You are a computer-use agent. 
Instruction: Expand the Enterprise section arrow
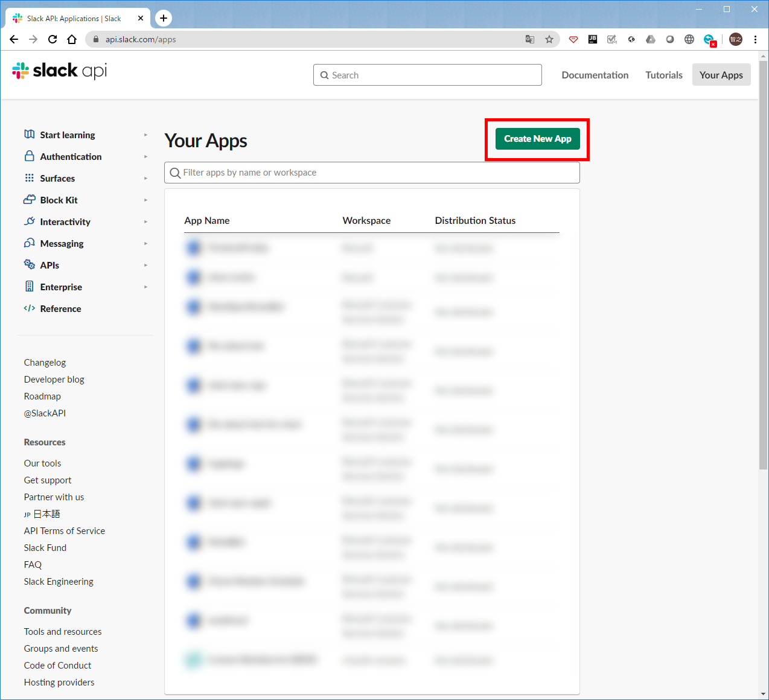[145, 287]
